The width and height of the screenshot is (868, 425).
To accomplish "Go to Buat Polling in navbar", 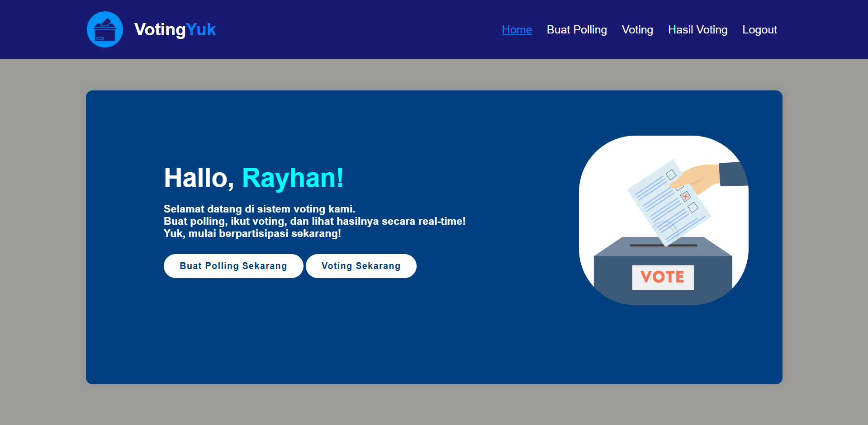I will point(577,30).
